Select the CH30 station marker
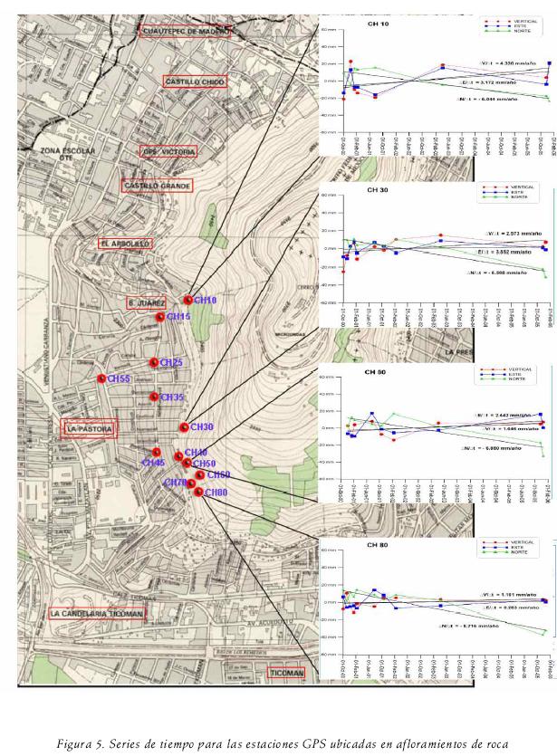Screen dimensions: 557x756 (184, 426)
